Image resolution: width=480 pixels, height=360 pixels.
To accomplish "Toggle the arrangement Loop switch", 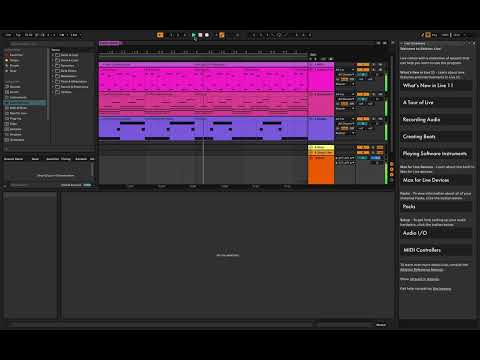I will (x=279, y=35).
